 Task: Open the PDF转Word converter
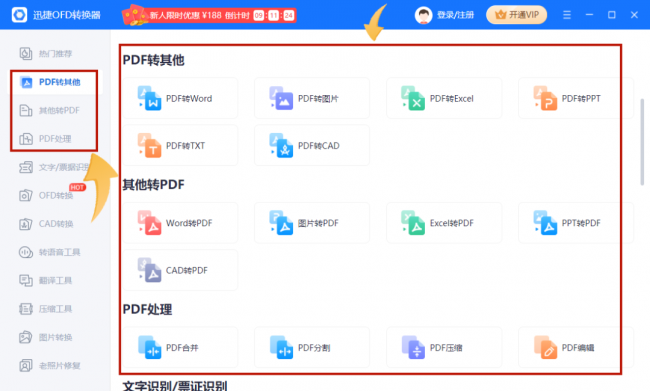[180, 98]
